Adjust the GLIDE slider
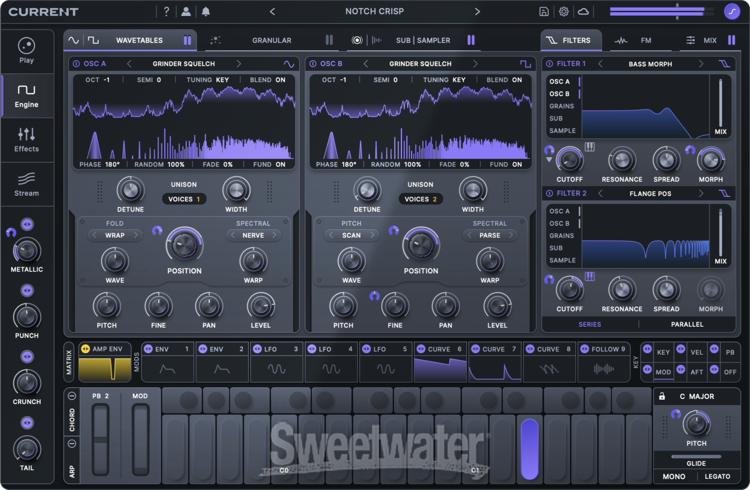Screen dimensions: 750x490 [x=696, y=457]
